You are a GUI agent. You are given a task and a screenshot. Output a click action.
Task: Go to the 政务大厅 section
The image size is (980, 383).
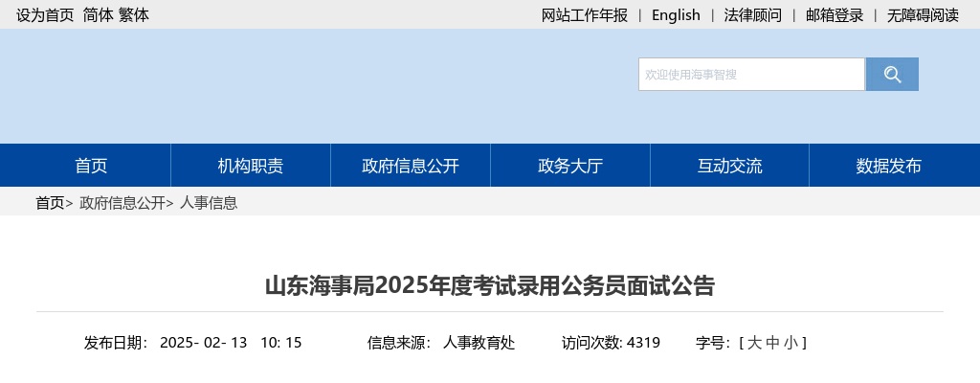570,166
